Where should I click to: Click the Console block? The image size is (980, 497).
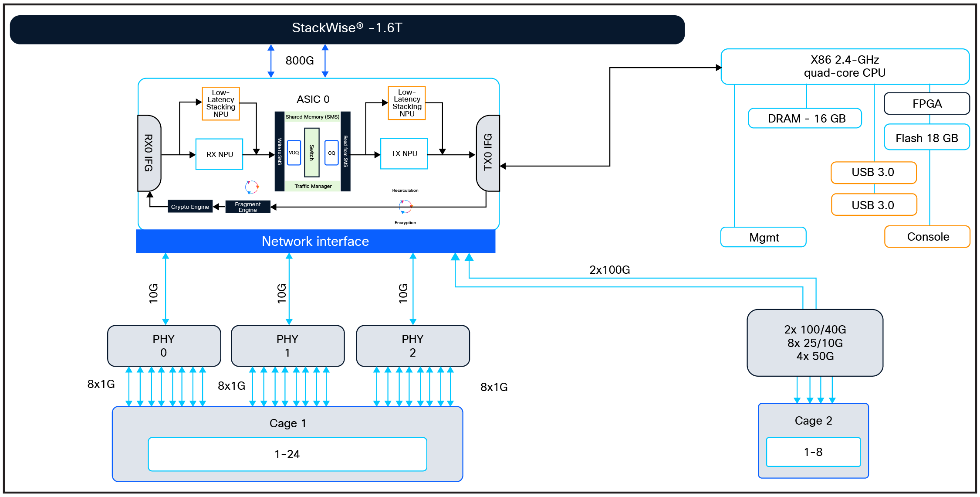928,237
